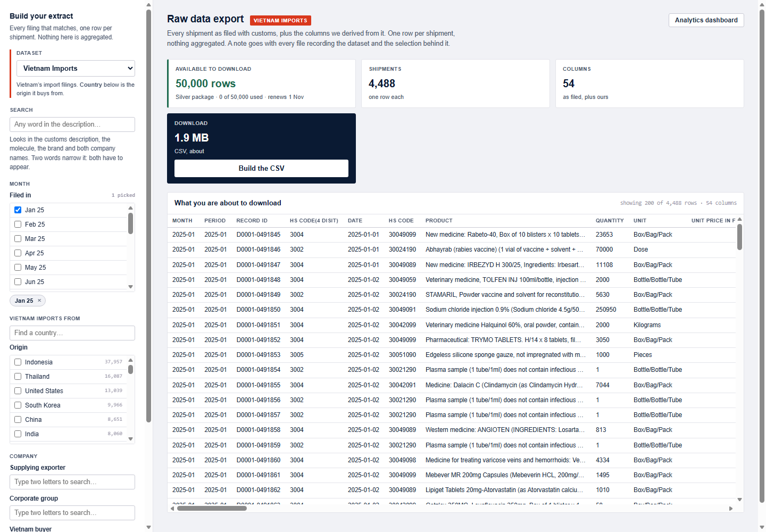Click the sidebar scroll-up arrow
Viewport: 766px width, 532px height.
tap(148, 5)
